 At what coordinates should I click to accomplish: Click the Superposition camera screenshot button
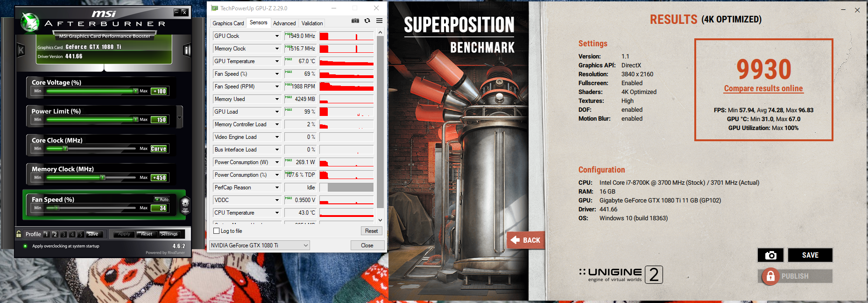tap(770, 255)
